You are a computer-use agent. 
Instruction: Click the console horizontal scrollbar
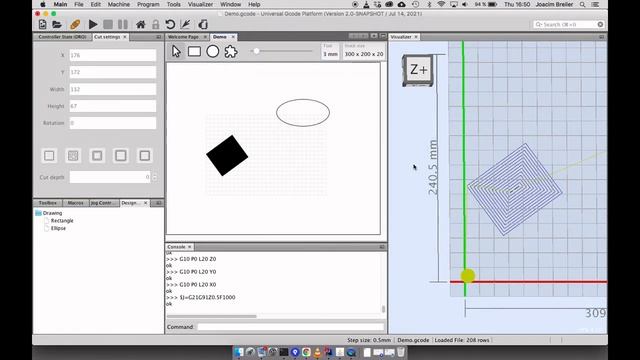pyautogui.click(x=211, y=316)
